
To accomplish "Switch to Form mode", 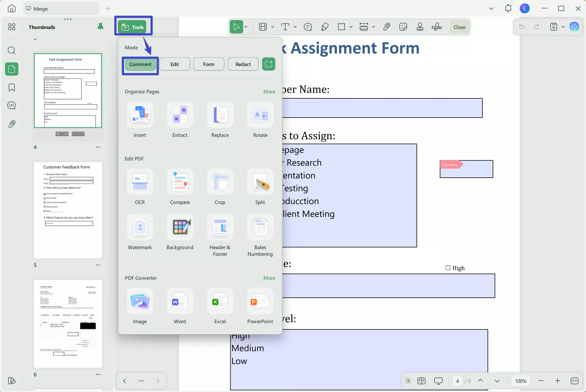I will click(x=209, y=64).
